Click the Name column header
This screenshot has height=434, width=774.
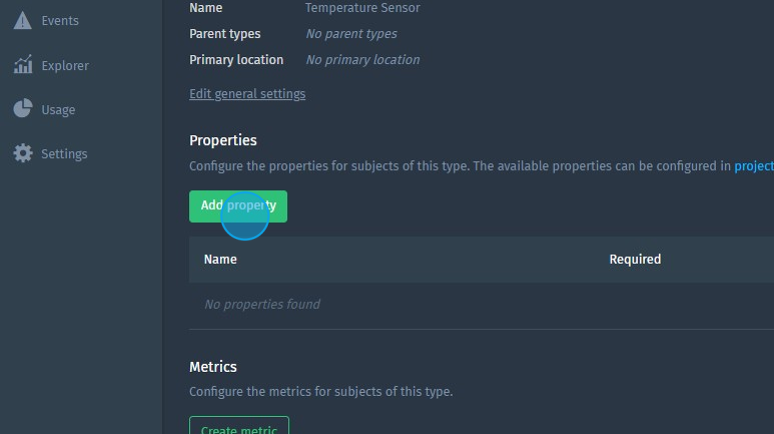(x=220, y=259)
